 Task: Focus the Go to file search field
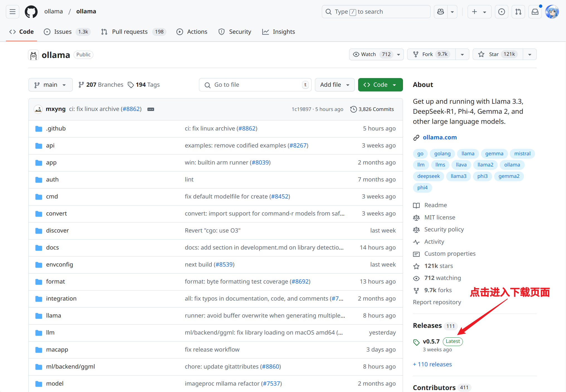point(255,85)
